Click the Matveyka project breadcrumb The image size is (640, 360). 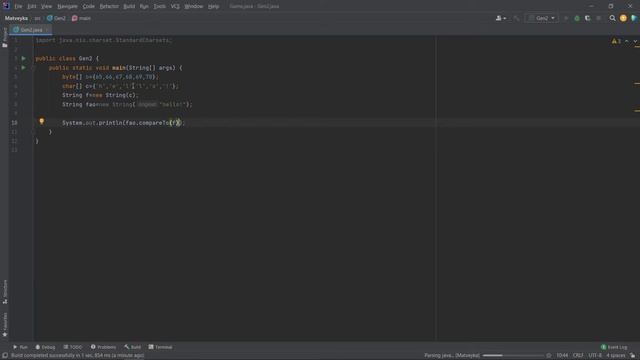(x=16, y=18)
